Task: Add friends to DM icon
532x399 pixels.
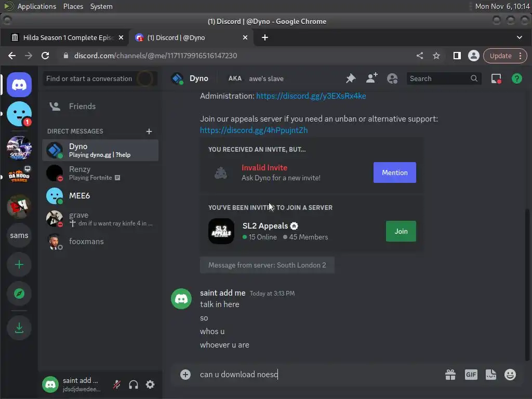Action: tap(372, 78)
